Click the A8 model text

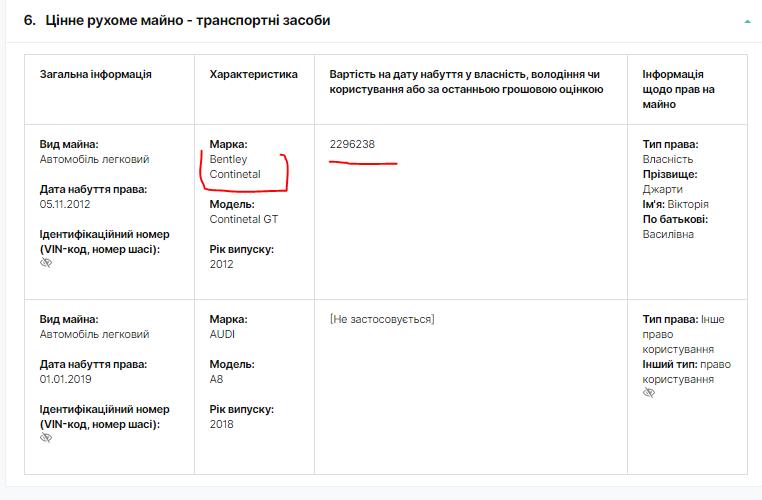217,379
